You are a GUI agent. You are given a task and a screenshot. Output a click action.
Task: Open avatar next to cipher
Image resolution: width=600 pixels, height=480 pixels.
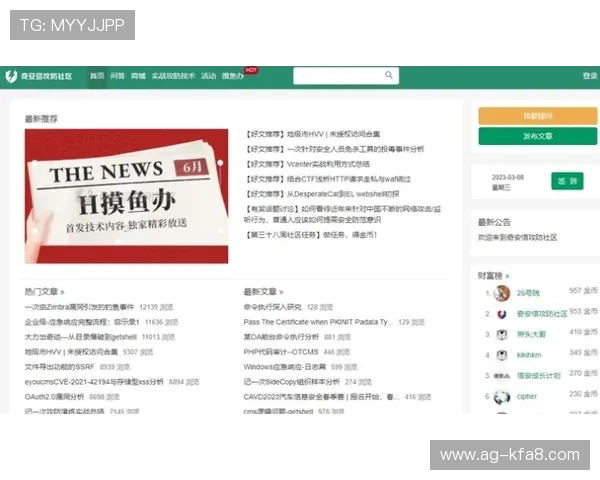click(502, 397)
